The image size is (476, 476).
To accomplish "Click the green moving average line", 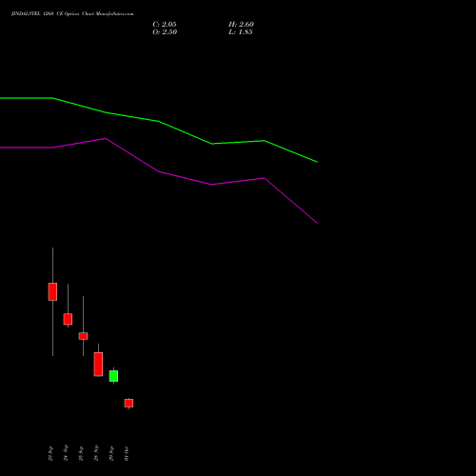I will click(x=159, y=121).
